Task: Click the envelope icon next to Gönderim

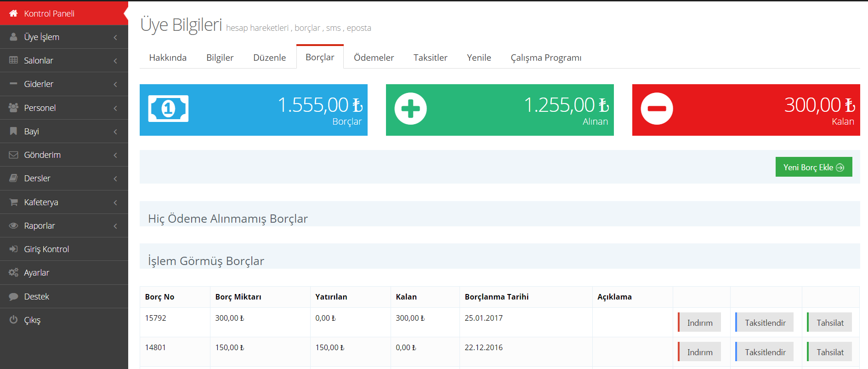Action: [13, 155]
